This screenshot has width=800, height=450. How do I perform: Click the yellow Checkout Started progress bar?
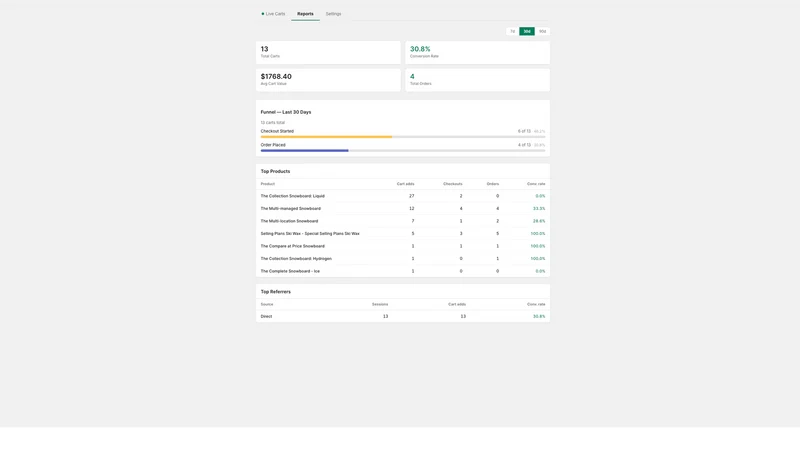coord(326,137)
